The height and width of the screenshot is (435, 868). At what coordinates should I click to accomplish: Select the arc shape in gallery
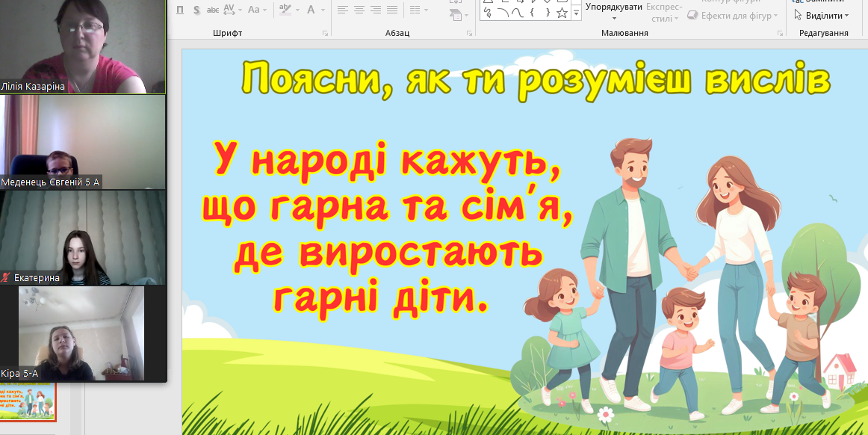click(x=503, y=13)
